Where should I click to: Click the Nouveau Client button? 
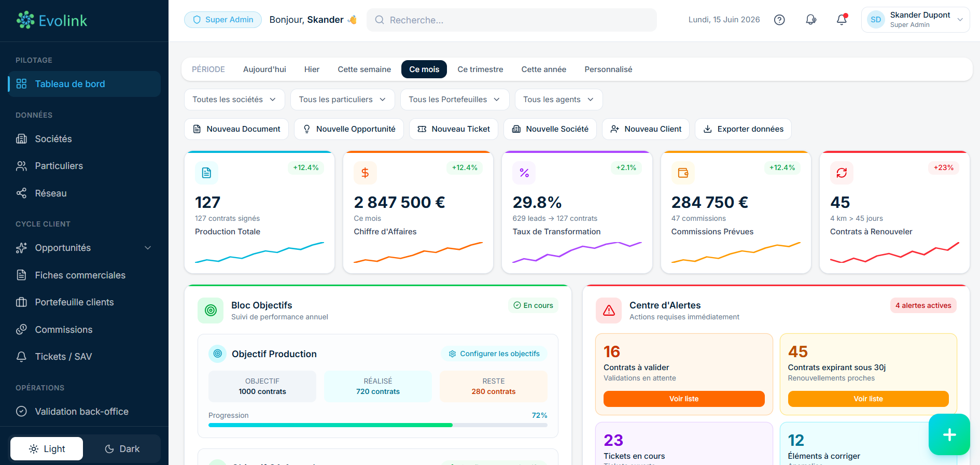(646, 129)
